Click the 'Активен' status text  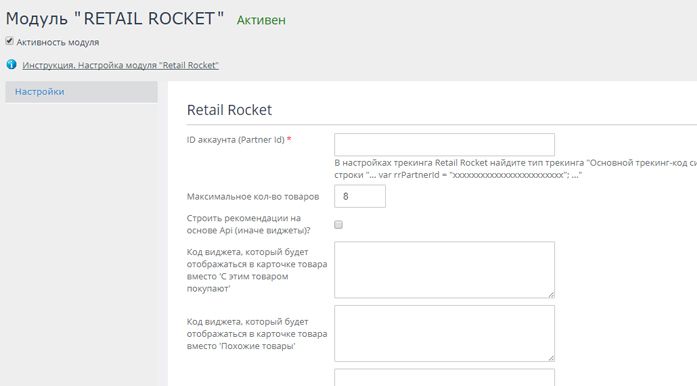261,20
